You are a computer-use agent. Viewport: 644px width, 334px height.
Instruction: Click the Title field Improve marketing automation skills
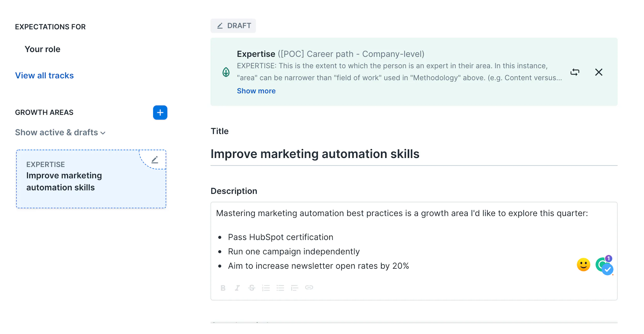pyautogui.click(x=414, y=154)
